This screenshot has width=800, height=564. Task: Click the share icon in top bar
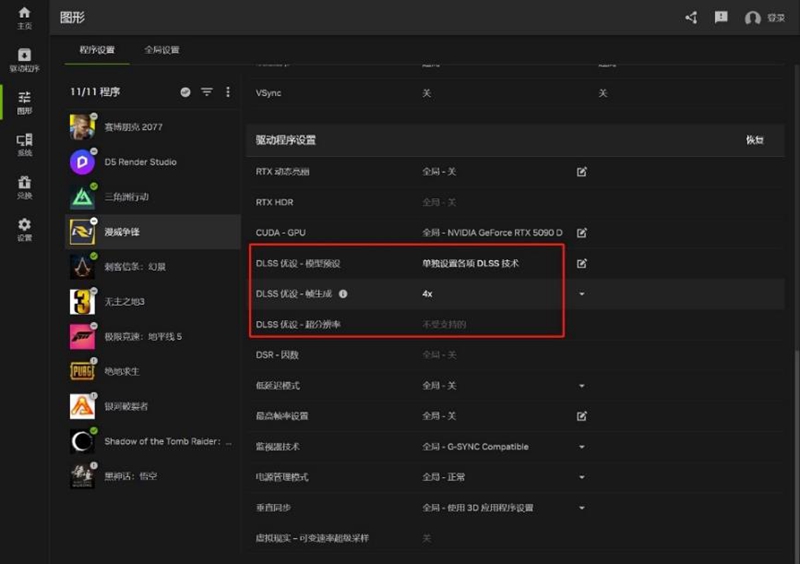click(690, 18)
